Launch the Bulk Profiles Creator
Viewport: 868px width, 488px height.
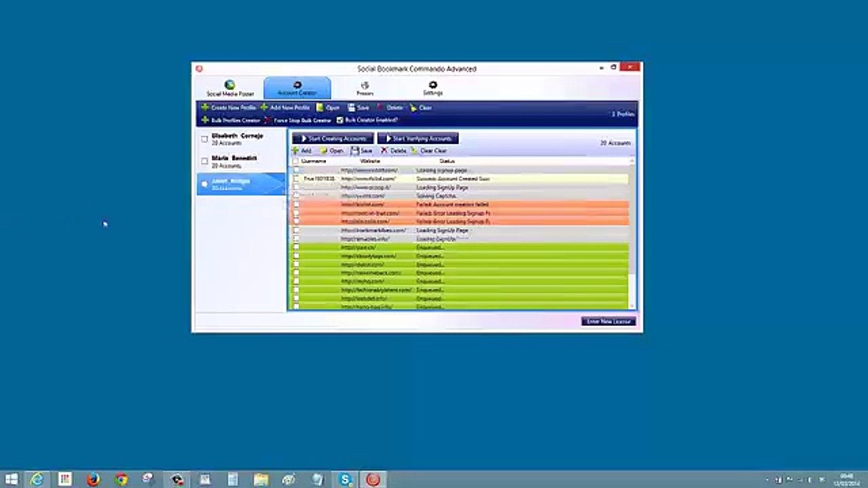click(231, 120)
